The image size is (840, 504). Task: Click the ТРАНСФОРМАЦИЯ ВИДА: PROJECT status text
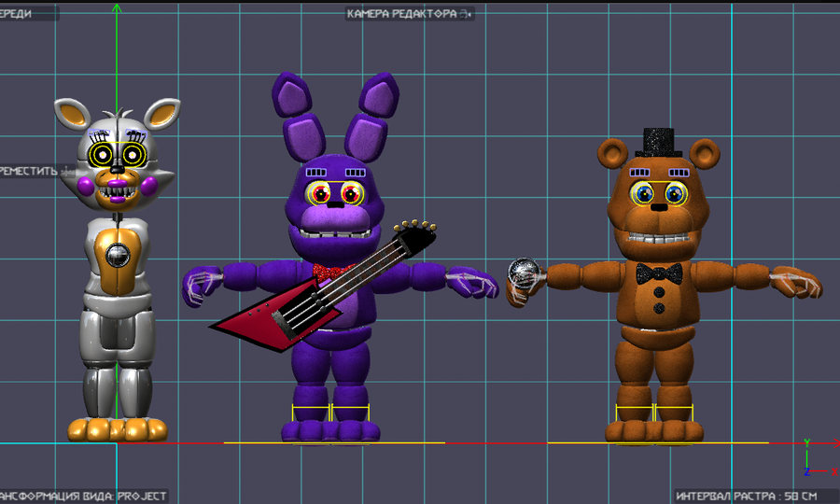pos(83,496)
